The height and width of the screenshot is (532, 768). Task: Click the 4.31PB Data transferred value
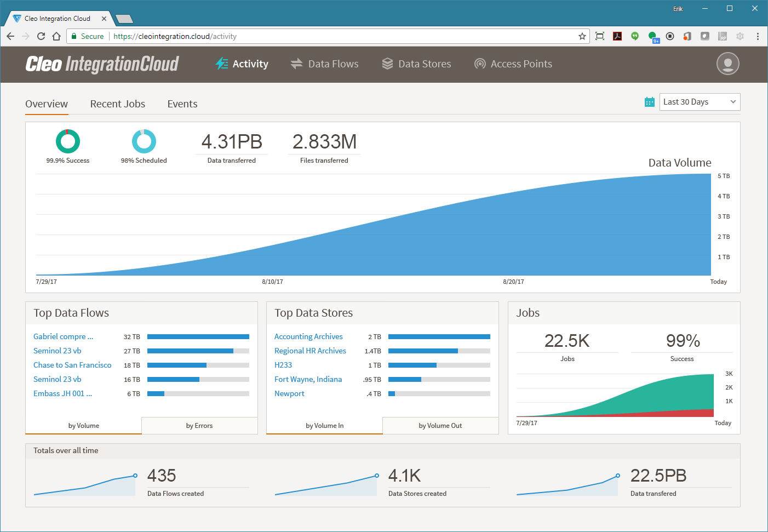point(232,142)
